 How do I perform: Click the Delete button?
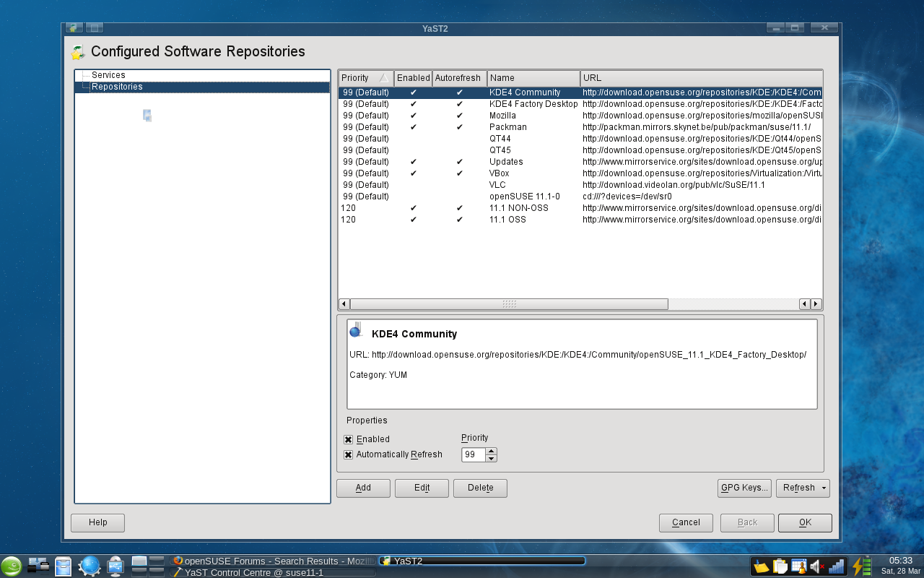click(x=480, y=488)
